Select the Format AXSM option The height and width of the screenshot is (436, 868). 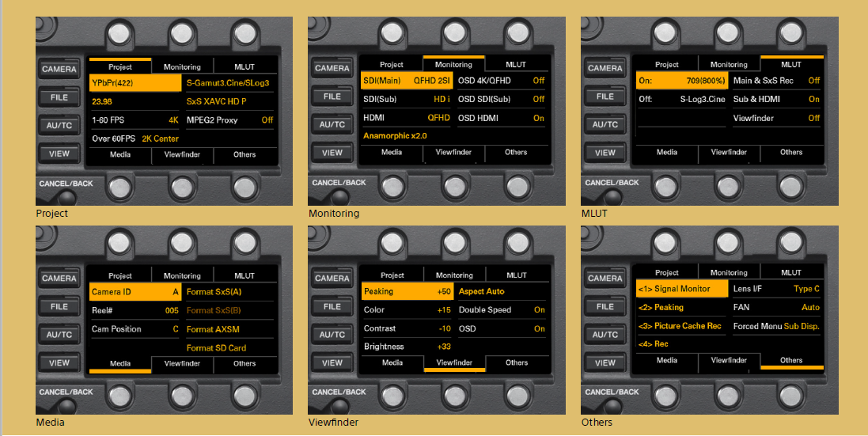coord(228,329)
